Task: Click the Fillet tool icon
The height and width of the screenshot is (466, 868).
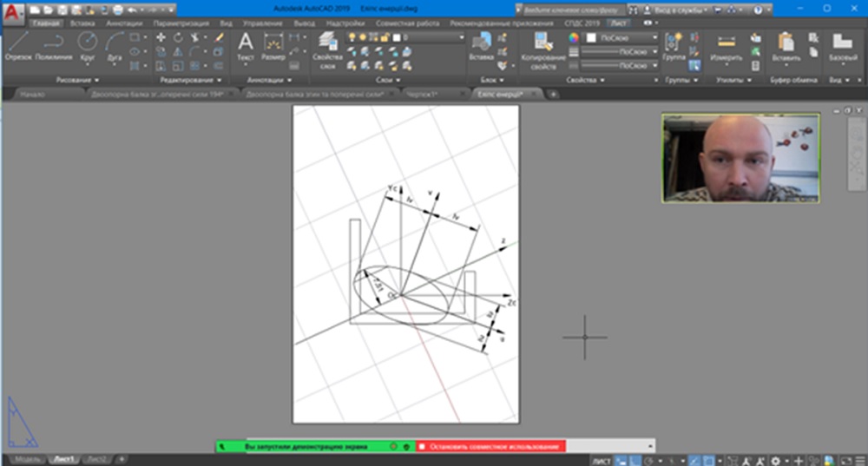Action: (194, 52)
